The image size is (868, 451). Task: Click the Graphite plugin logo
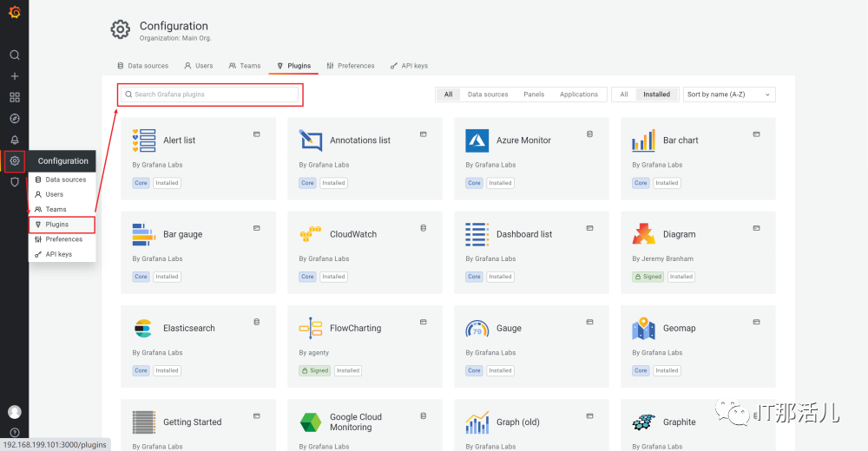click(x=644, y=422)
